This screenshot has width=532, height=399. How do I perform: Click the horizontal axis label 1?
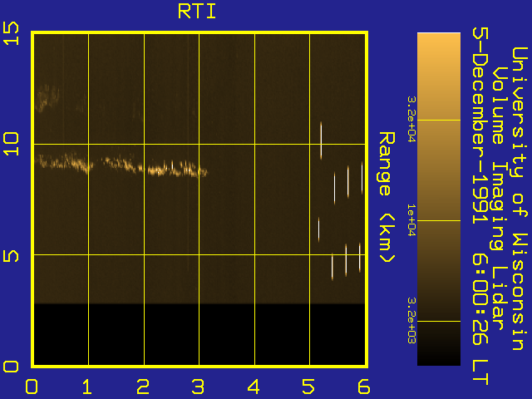(x=87, y=387)
